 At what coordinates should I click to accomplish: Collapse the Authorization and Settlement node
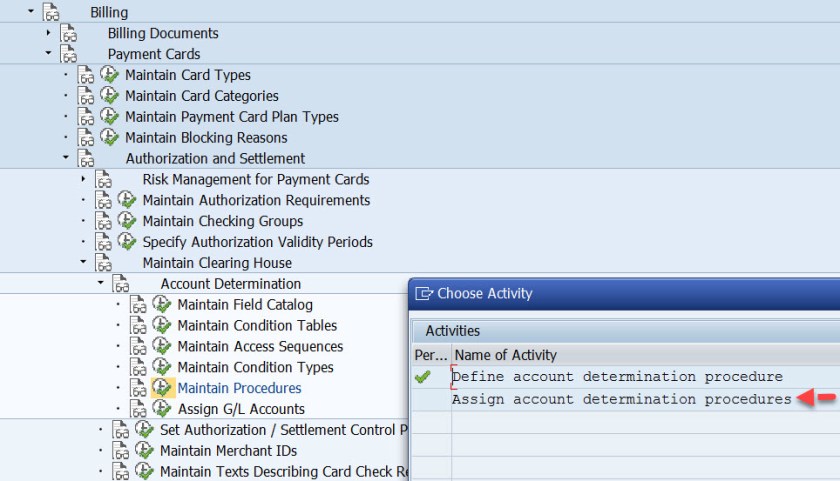[66, 158]
